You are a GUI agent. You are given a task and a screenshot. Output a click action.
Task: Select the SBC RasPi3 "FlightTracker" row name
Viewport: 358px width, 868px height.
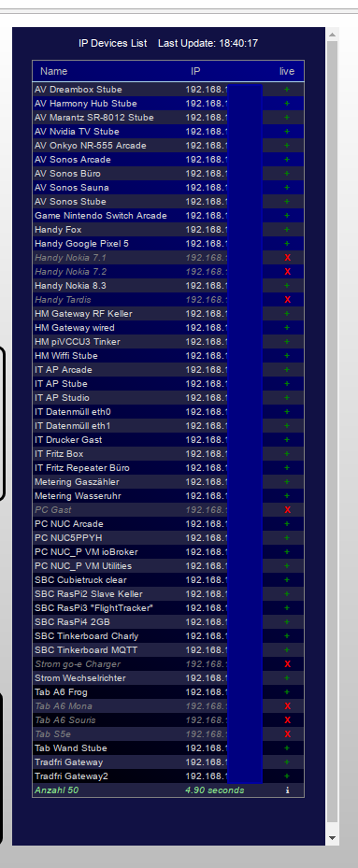click(93, 608)
